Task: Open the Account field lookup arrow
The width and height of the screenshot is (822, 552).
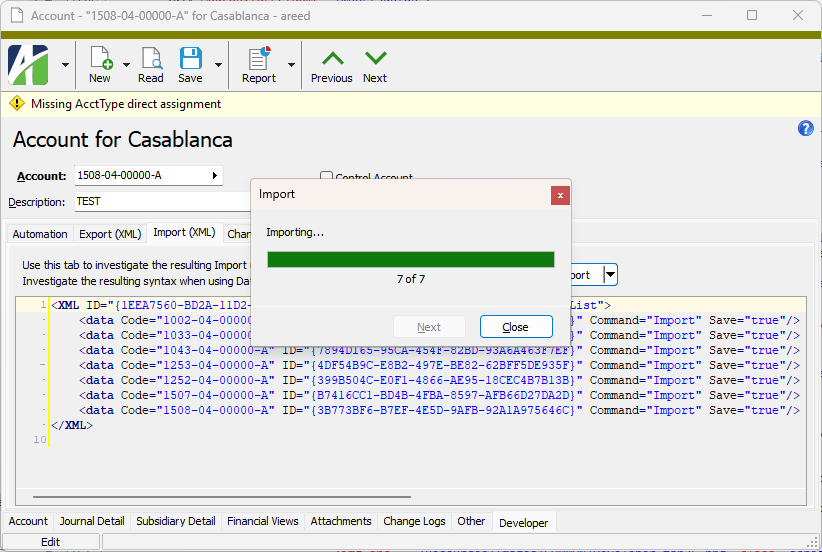Action: (x=214, y=176)
